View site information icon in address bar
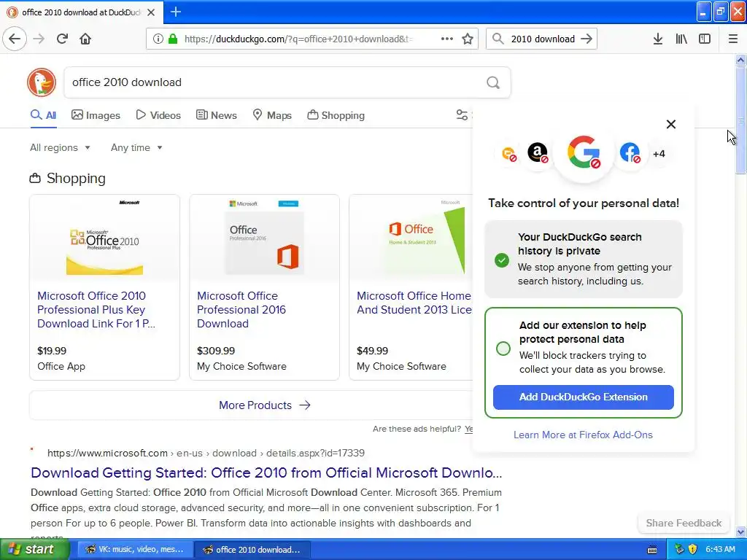This screenshot has height=560, width=747. point(158,39)
